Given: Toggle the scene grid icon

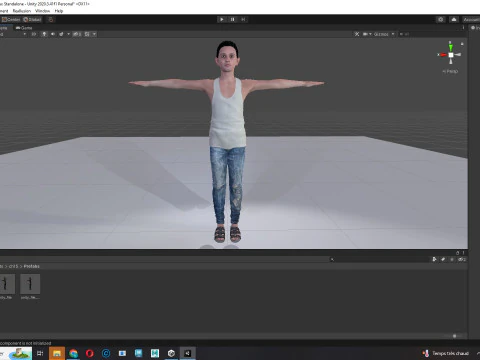Looking at the screenshot, I should pos(87,34).
